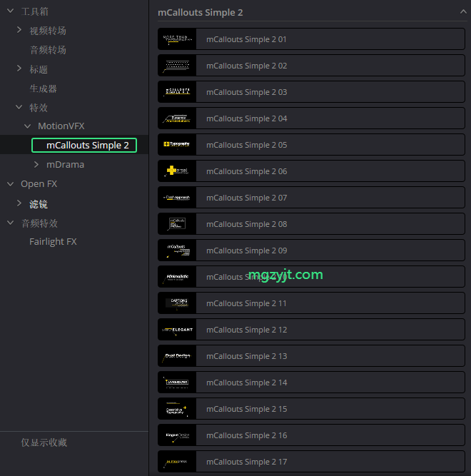Screen dimensions: 471x476
Task: Select text mCallouts Simple 2 06
Action: [246, 171]
